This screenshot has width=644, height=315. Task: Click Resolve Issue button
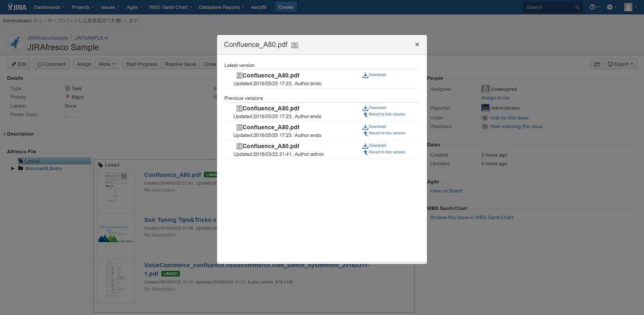(181, 64)
